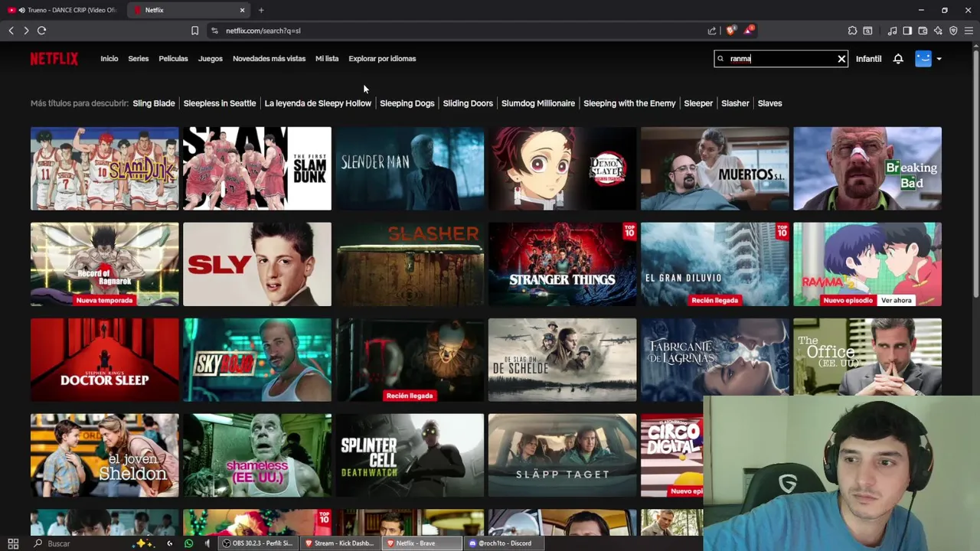
Task: Open the Brave Shields lion icon
Action: (730, 31)
